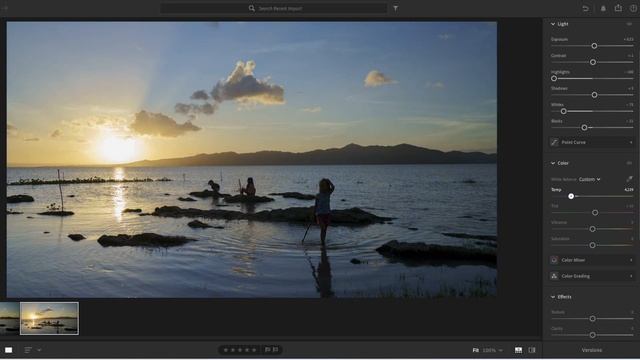Click the Color Mixer icon
640x360 pixels.
554,260
